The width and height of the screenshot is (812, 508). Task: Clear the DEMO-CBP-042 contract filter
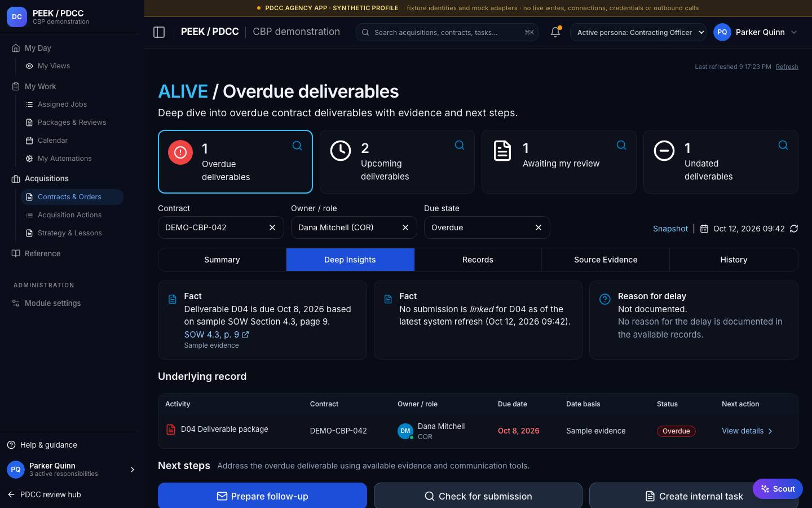tap(272, 227)
